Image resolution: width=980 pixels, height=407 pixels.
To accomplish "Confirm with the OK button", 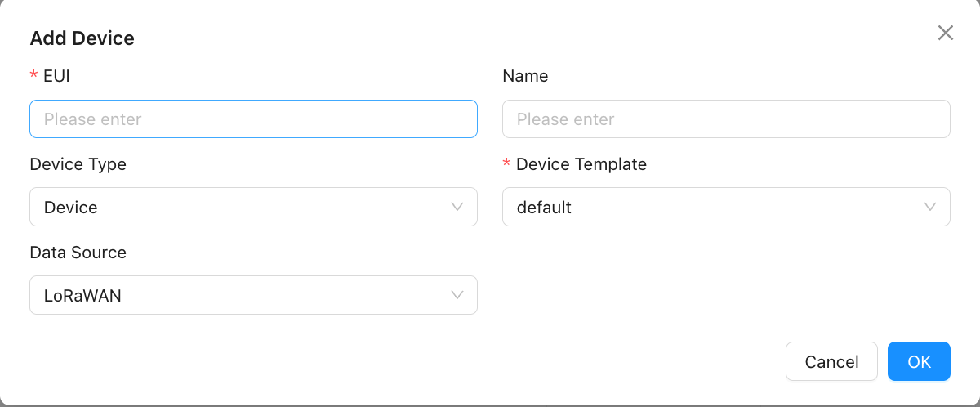I will point(919,361).
